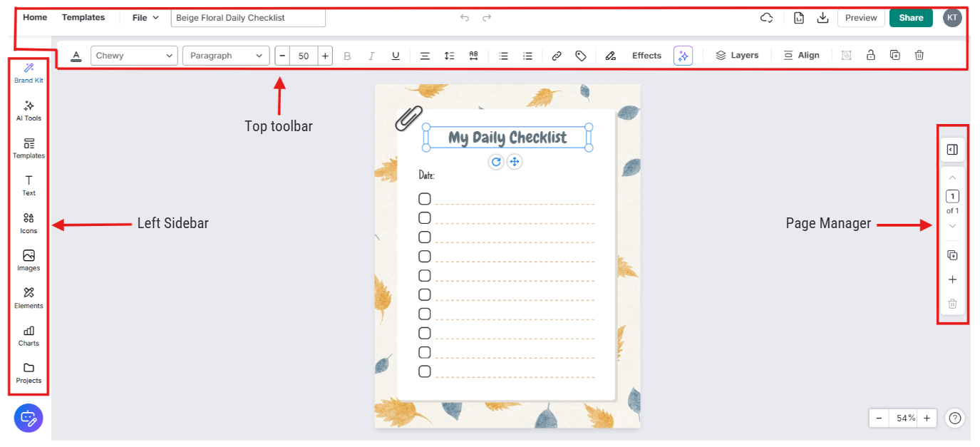Check the last checklist checkbox
The image size is (980, 447).
(425, 371)
